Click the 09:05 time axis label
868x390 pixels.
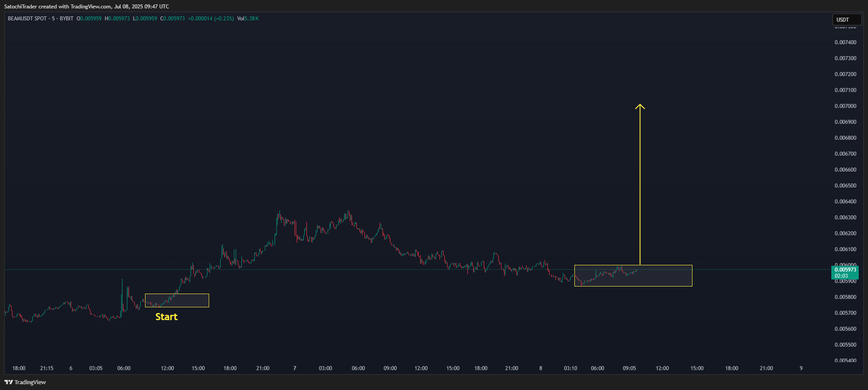[x=629, y=368]
